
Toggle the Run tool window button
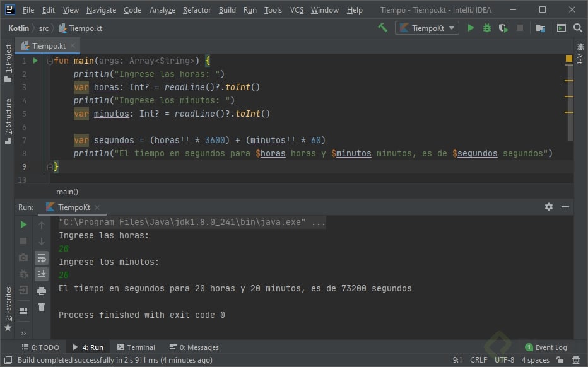(x=88, y=347)
